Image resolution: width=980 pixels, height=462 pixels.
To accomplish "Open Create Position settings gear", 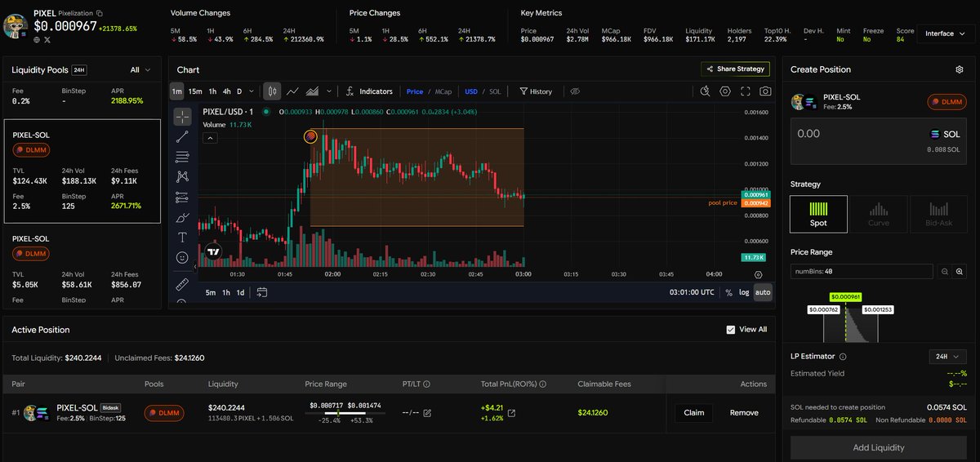I will [x=960, y=69].
